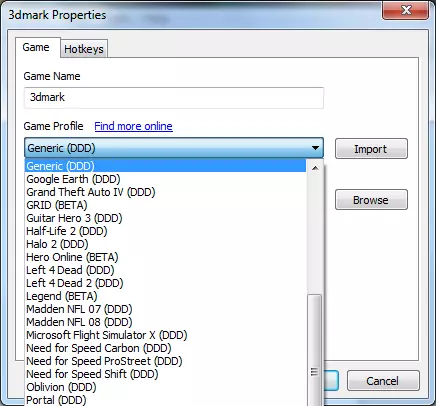
Task: Collapse the Game Profile dropdown arrow
Action: pyautogui.click(x=315, y=148)
